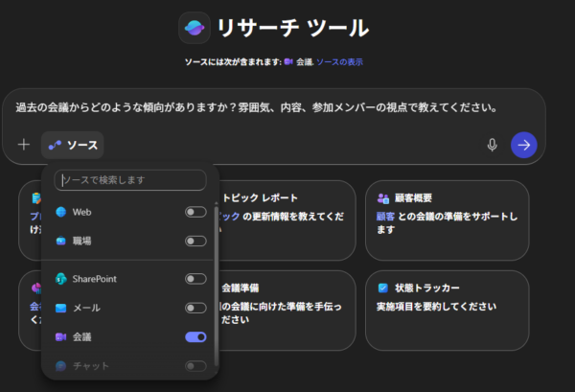575x392 pixels.
Task: Click the メール envelope icon
Action: [61, 308]
